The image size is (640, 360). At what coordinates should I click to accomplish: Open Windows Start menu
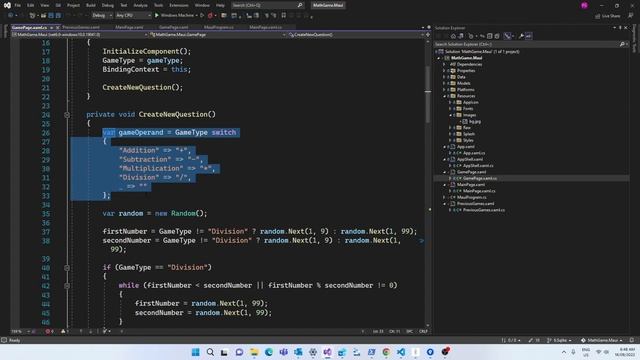[196, 352]
